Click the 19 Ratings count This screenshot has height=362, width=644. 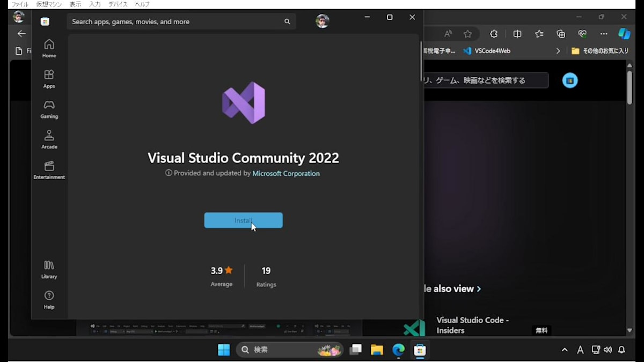[266, 271]
